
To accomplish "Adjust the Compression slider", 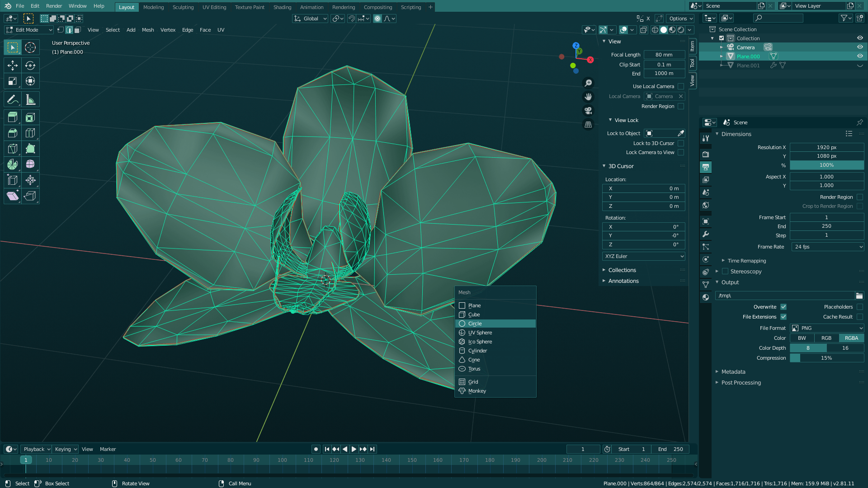I will (x=827, y=357).
